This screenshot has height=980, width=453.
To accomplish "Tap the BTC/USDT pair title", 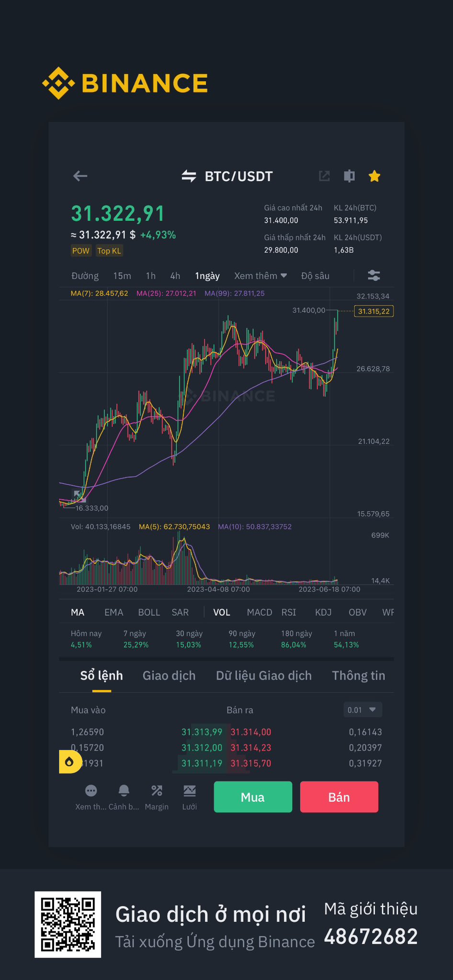I will [x=238, y=177].
